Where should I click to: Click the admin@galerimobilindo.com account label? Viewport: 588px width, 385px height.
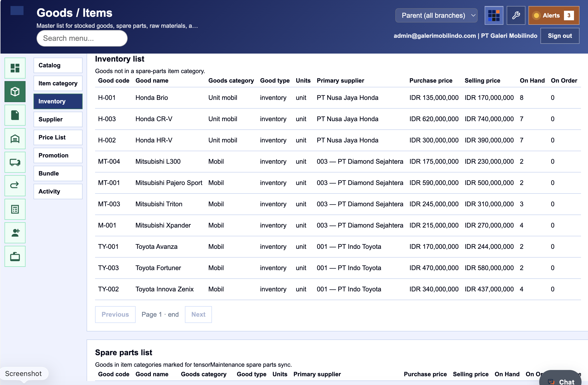[x=435, y=36]
